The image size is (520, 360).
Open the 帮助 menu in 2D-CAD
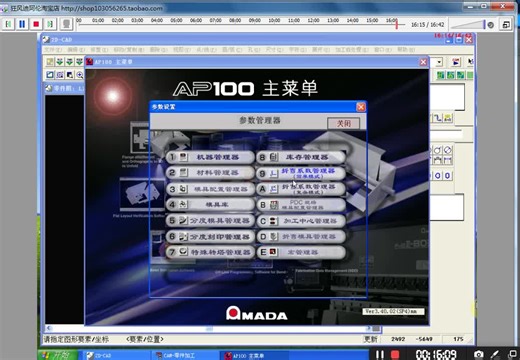(406, 50)
